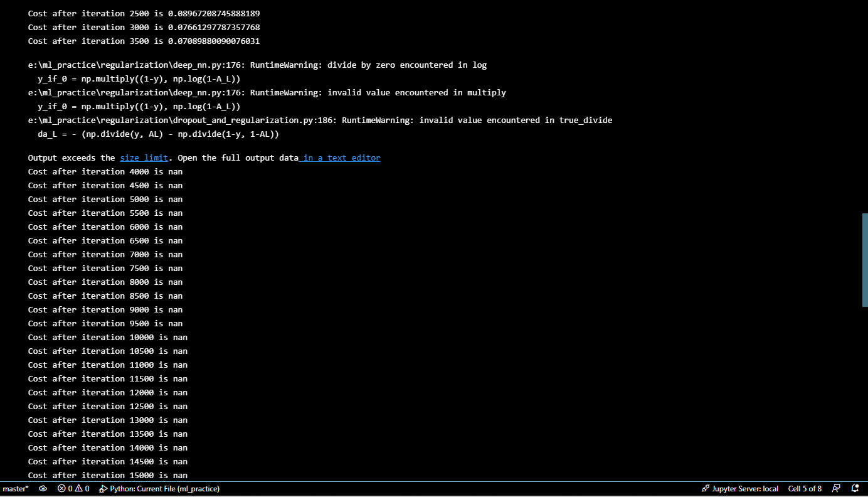Click 'Cost after iteration 15000 is nan'
The height and width of the screenshot is (502, 868).
coord(108,476)
